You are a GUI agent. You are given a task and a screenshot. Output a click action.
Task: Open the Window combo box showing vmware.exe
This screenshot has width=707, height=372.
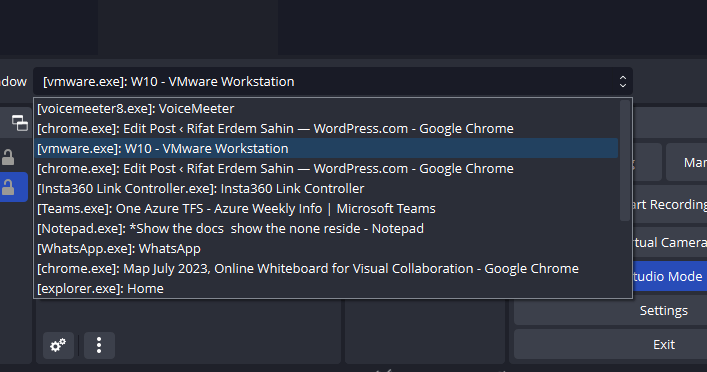(x=333, y=82)
